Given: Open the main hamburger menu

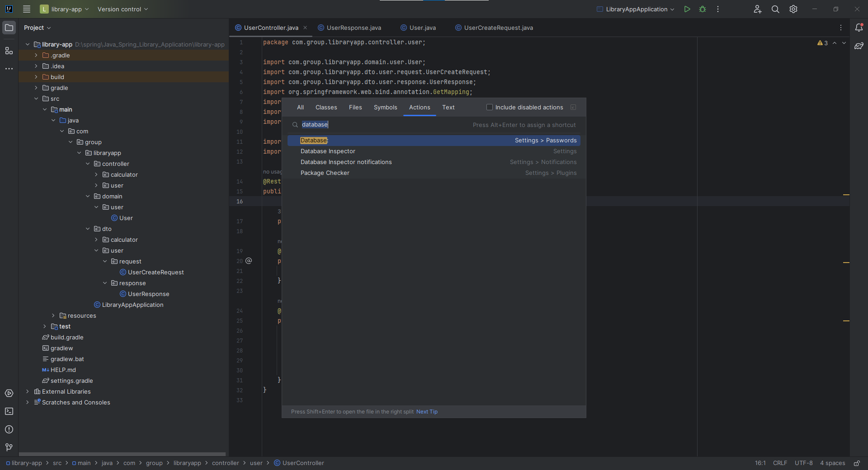Looking at the screenshot, I should 27,9.
